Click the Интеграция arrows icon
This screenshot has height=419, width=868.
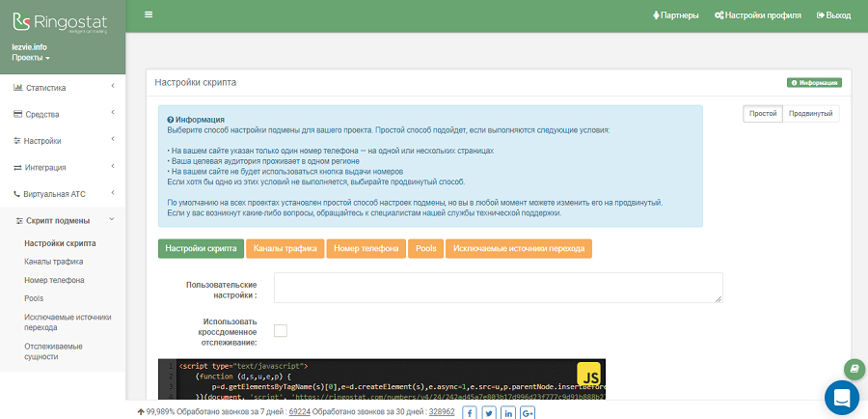coord(17,167)
